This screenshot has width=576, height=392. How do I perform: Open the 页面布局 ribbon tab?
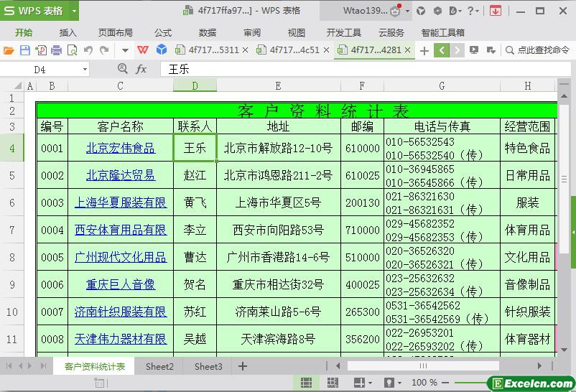(116, 33)
